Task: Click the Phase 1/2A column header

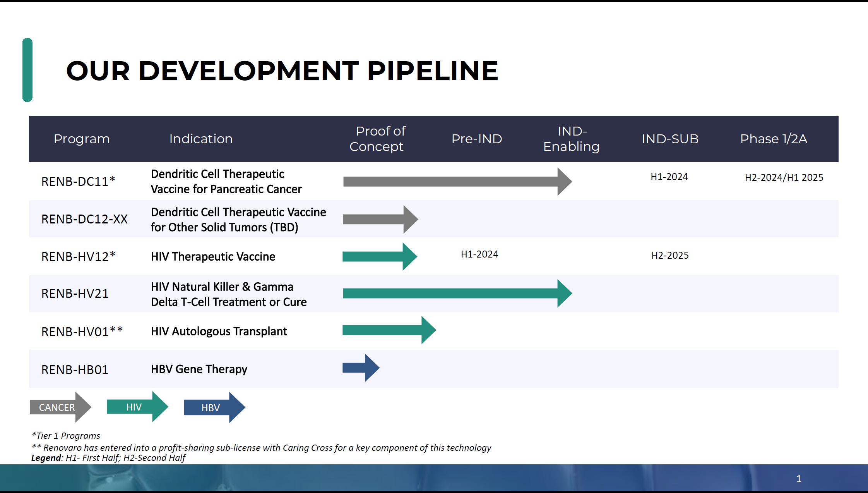Action: click(x=773, y=139)
